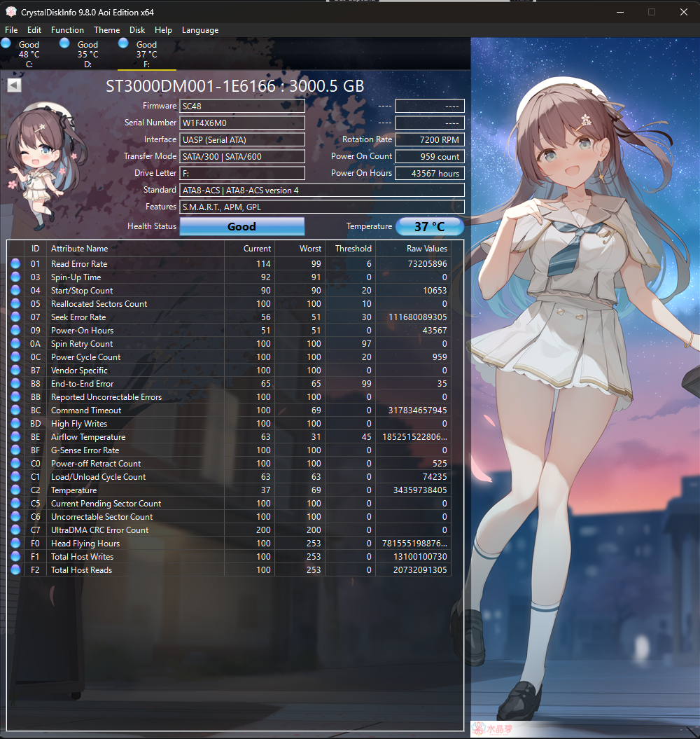The height and width of the screenshot is (739, 700).
Task: Click status orb for Current Pending Sector Count
Action: coord(15,503)
